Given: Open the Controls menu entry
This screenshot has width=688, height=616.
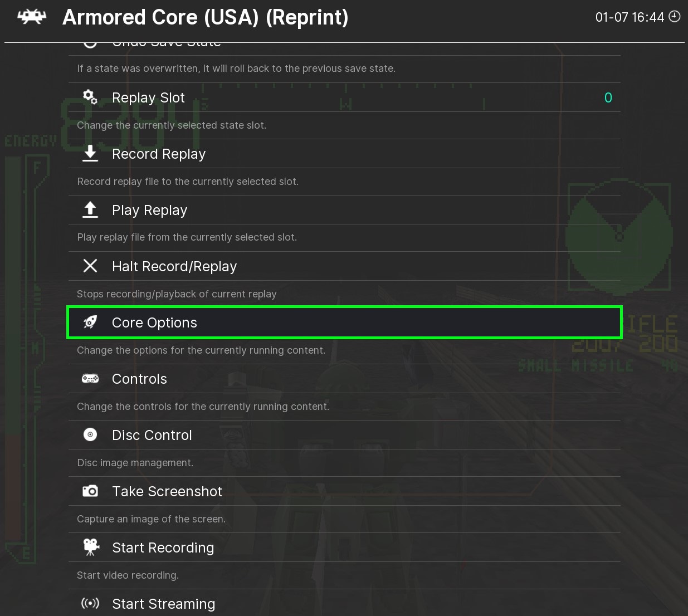Looking at the screenshot, I should 139,379.
